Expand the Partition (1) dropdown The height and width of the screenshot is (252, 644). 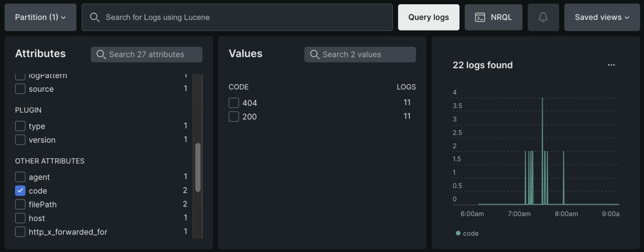tap(40, 17)
